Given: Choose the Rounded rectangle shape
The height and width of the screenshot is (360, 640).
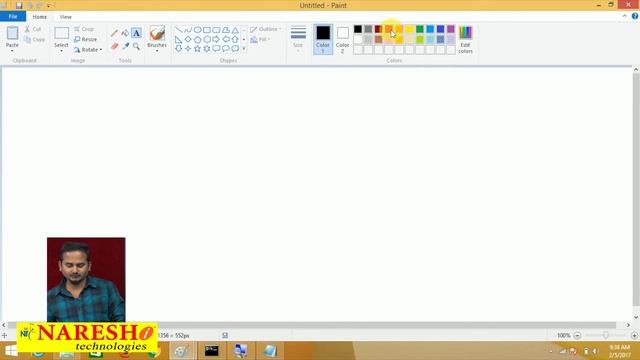Looking at the screenshot, I should pos(216,30).
